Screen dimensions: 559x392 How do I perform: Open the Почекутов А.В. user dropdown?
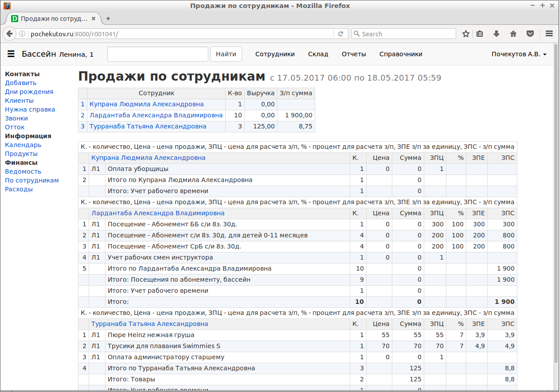519,54
